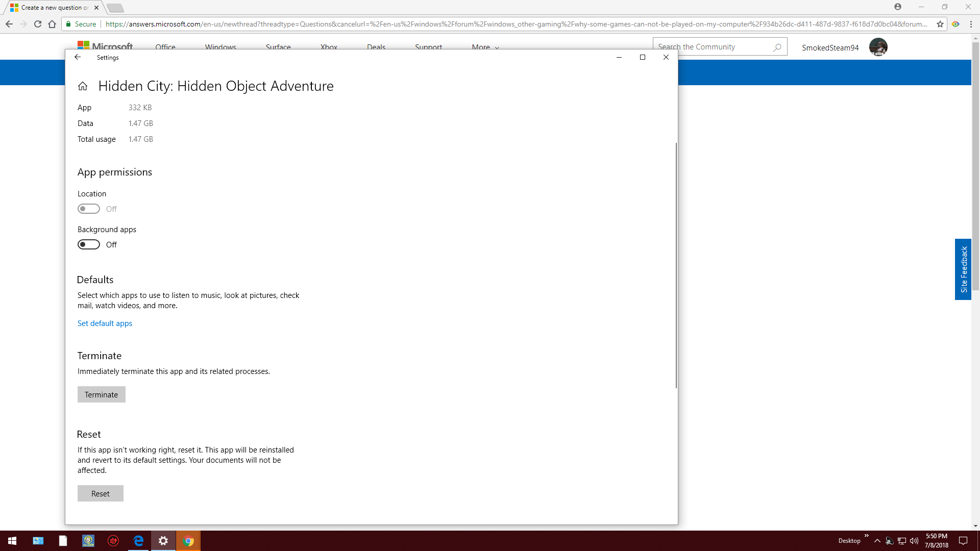
Task: Click the browser page vertical scrollbar
Action: click(x=975, y=166)
